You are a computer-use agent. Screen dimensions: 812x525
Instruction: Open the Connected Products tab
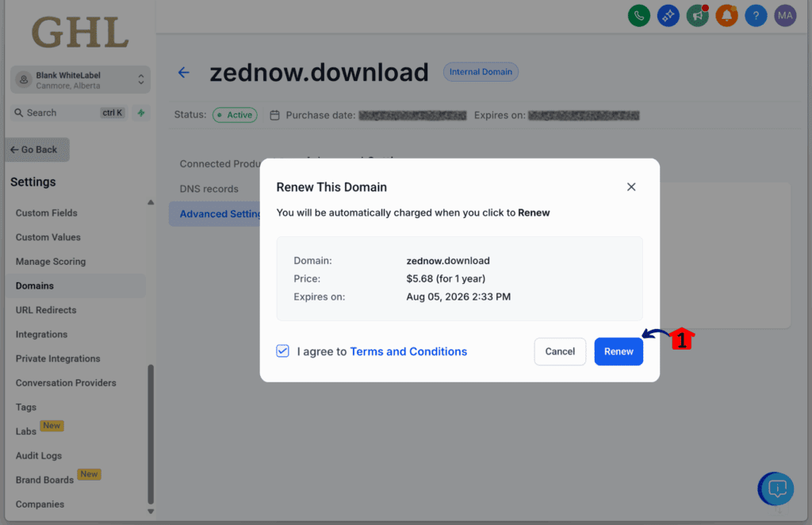click(220, 163)
